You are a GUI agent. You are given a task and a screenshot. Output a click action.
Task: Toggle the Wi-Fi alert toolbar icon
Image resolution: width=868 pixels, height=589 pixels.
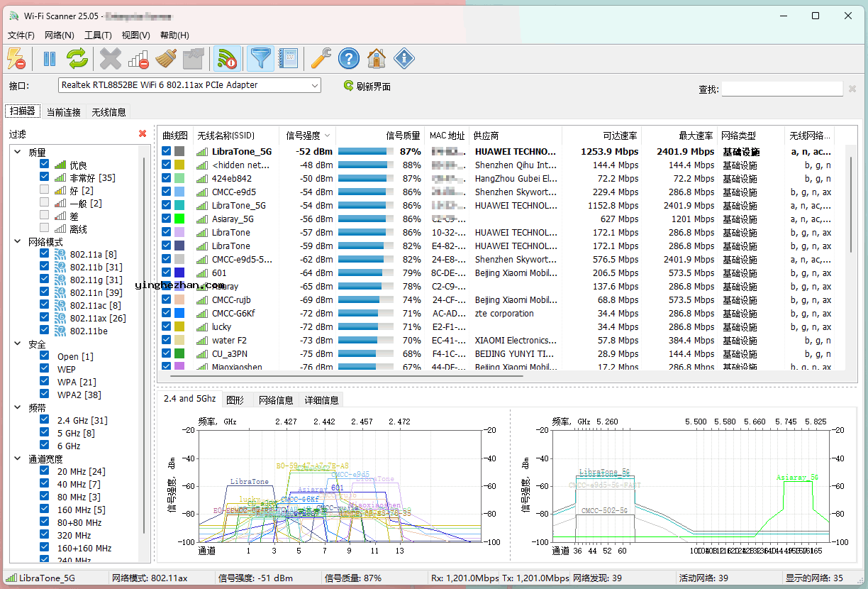[227, 58]
